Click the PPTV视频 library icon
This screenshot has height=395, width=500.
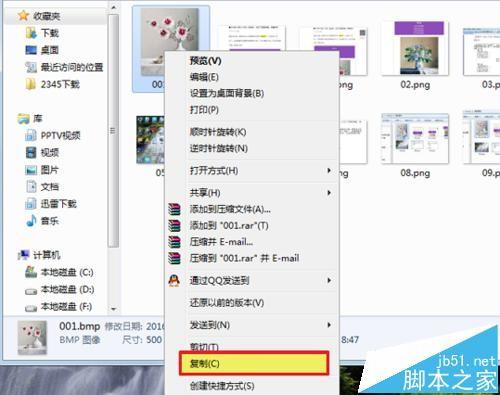[x=31, y=135]
